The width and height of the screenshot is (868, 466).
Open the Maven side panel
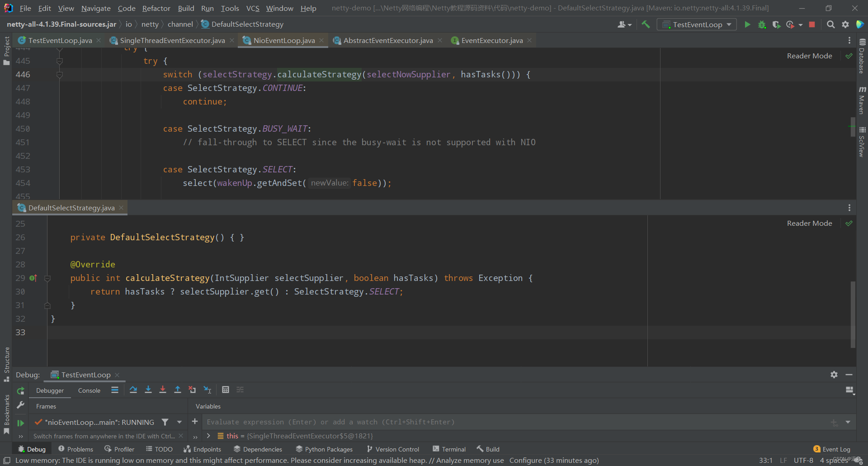[x=862, y=100]
